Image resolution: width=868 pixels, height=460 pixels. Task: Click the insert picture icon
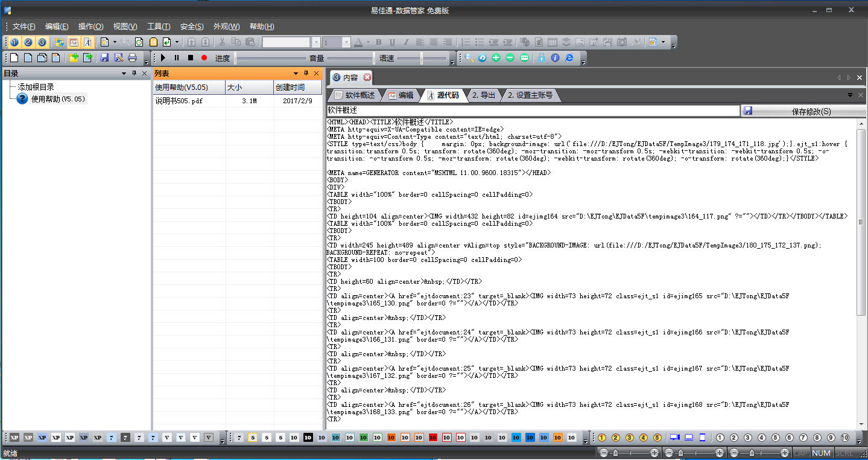pyautogui.click(x=580, y=42)
